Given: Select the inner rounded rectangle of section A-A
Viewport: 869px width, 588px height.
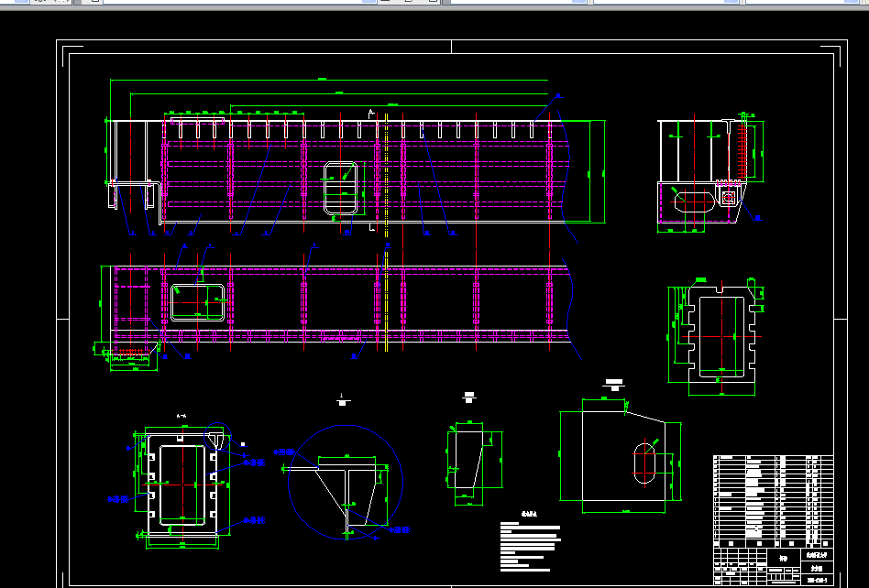Looking at the screenshot, I should tap(182, 485).
